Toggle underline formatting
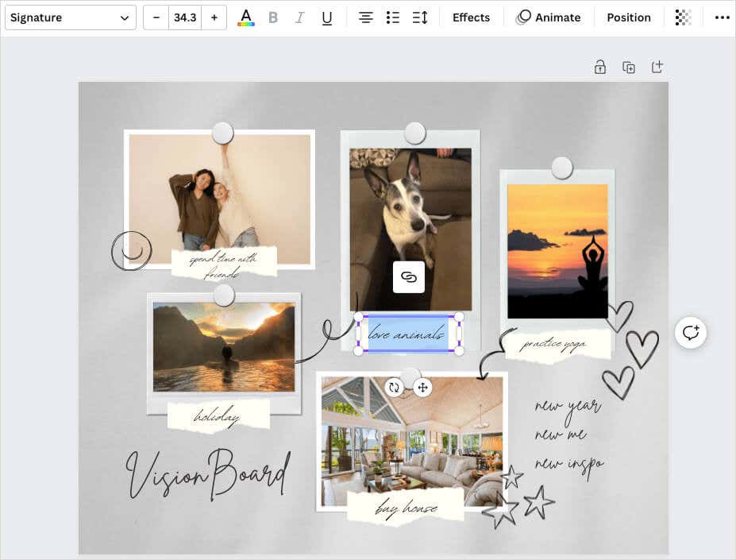 (x=326, y=17)
